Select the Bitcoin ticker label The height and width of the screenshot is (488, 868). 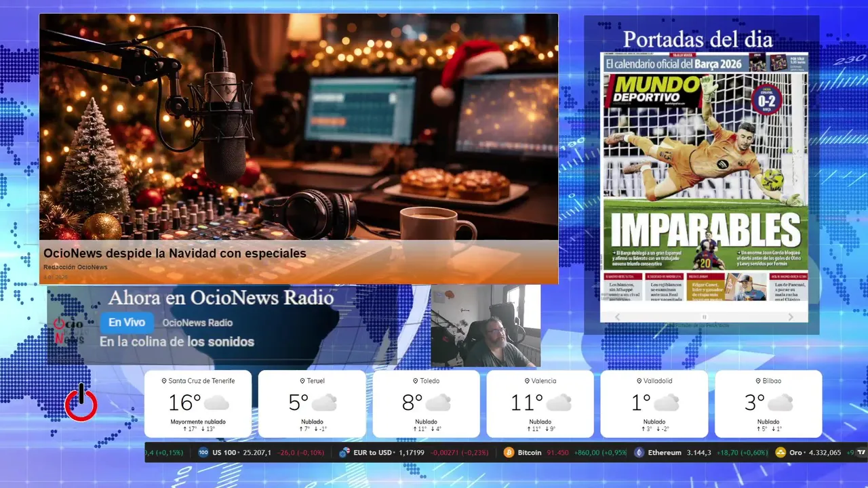529,452
